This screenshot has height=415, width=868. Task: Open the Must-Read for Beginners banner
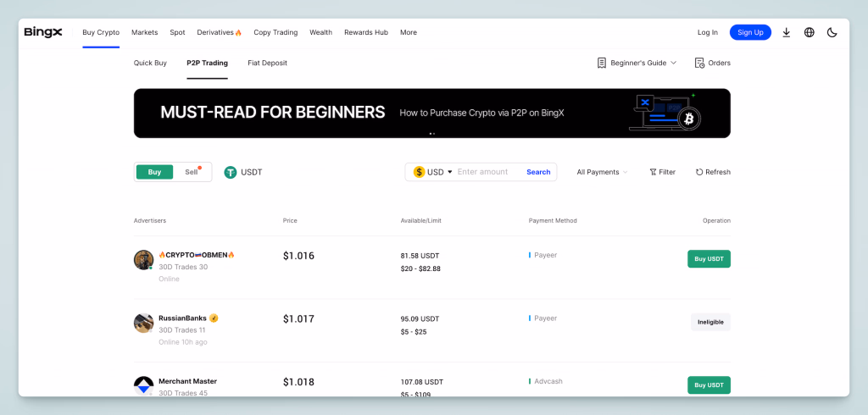tap(431, 113)
